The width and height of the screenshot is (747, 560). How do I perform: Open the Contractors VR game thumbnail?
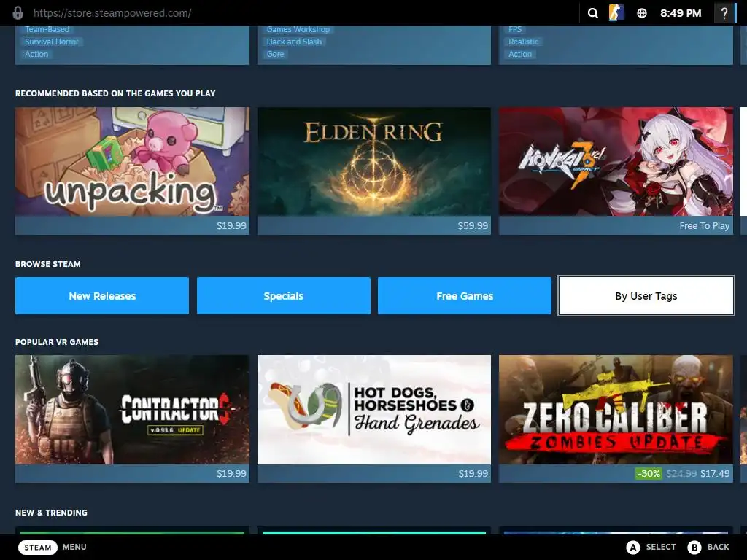132,410
